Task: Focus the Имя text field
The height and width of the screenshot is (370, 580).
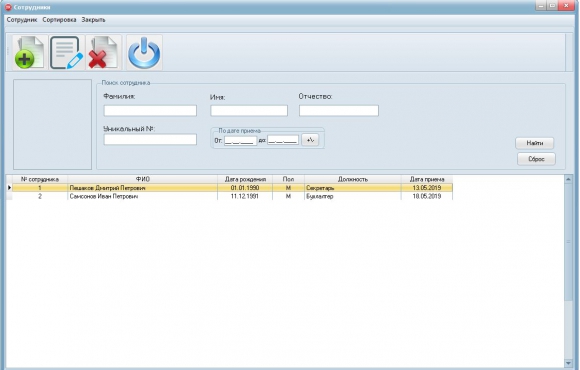Action: click(249, 110)
